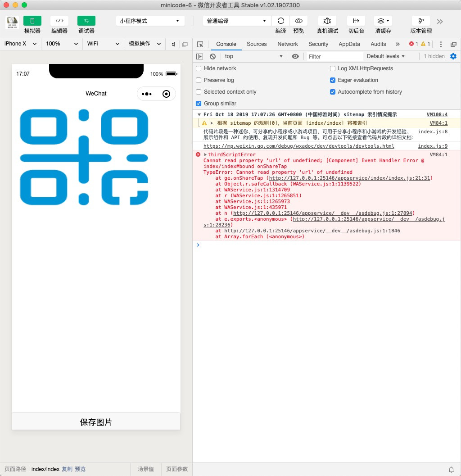Toggle the debugger (调试器) panel button
The width and height of the screenshot is (461, 476).
point(86,21)
